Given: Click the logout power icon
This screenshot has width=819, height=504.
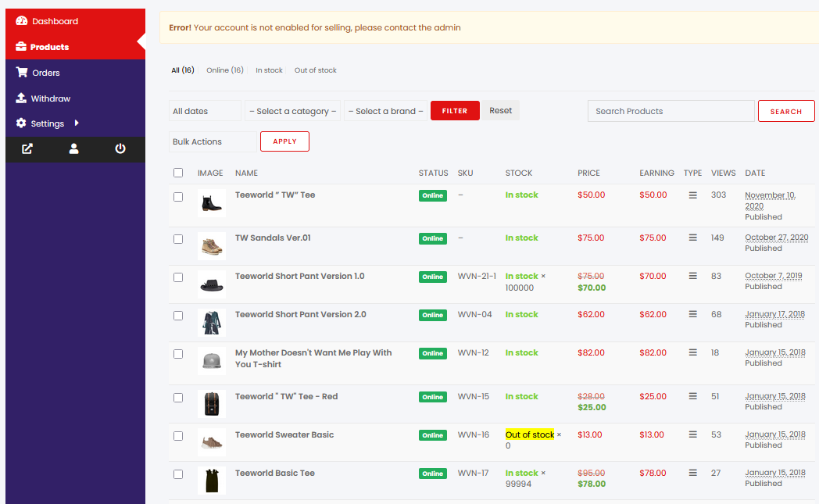Looking at the screenshot, I should pos(120,149).
